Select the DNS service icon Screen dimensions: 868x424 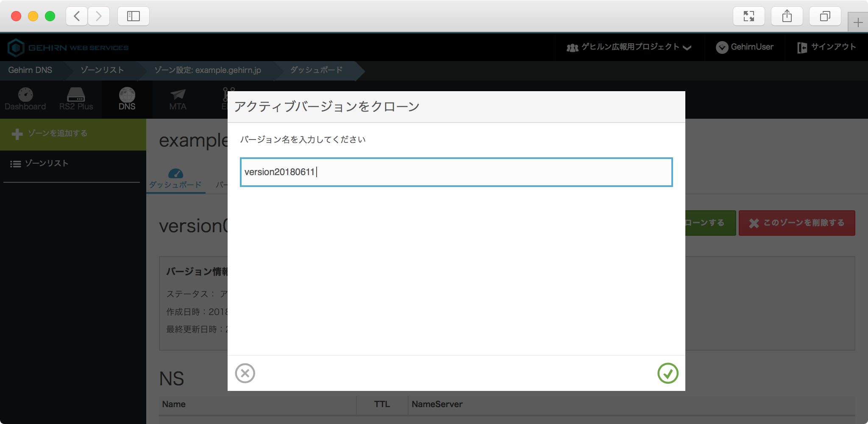click(x=127, y=99)
